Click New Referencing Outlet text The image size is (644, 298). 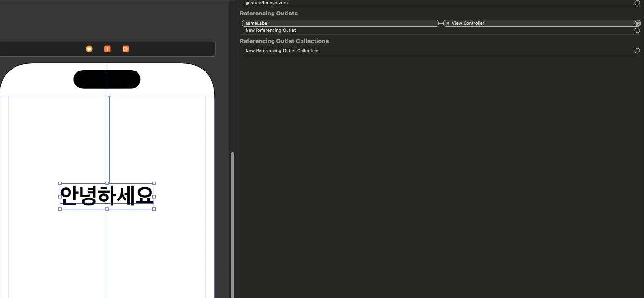point(271,30)
